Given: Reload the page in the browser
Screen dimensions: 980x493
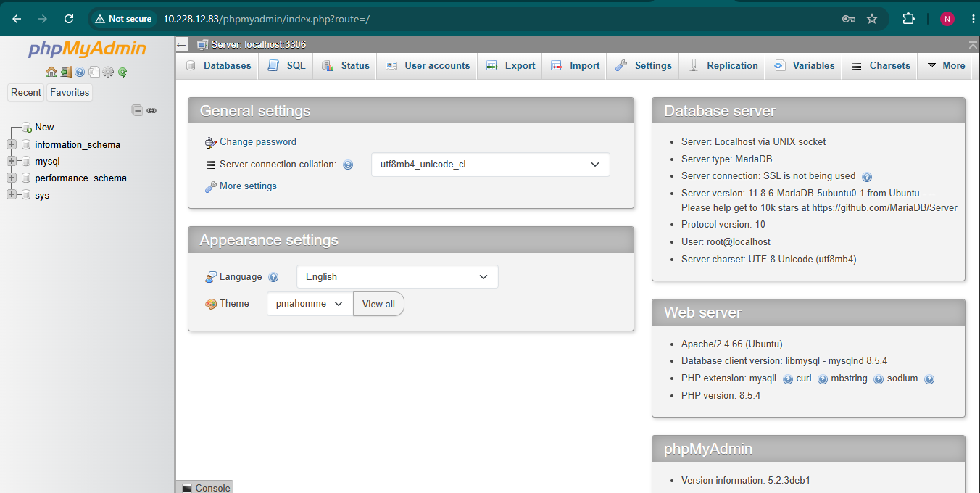Looking at the screenshot, I should click(x=69, y=19).
